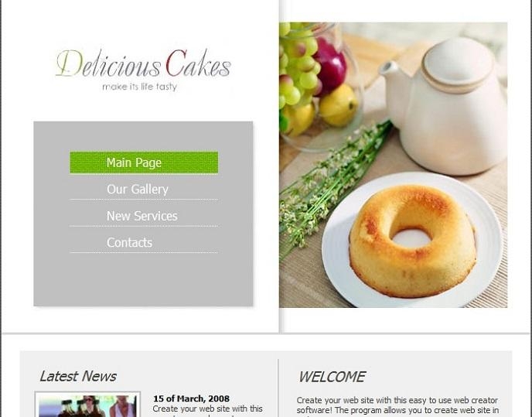Select the WELCOME heading
Image resolution: width=532 pixels, height=417 pixels.
[x=332, y=377]
